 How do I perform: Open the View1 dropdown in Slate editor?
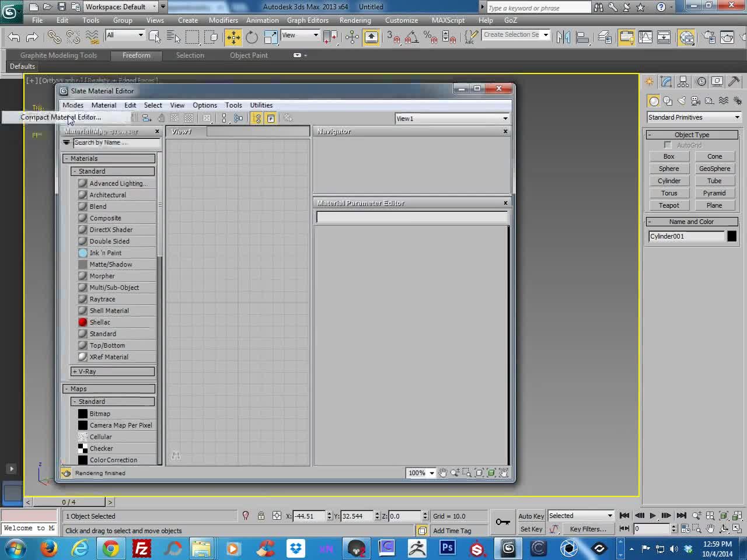[452, 118]
